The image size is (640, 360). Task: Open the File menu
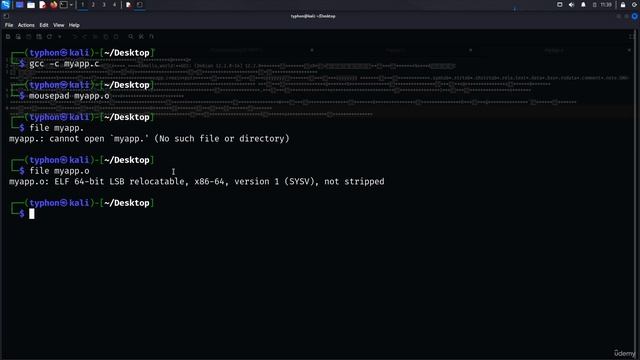click(x=9, y=25)
